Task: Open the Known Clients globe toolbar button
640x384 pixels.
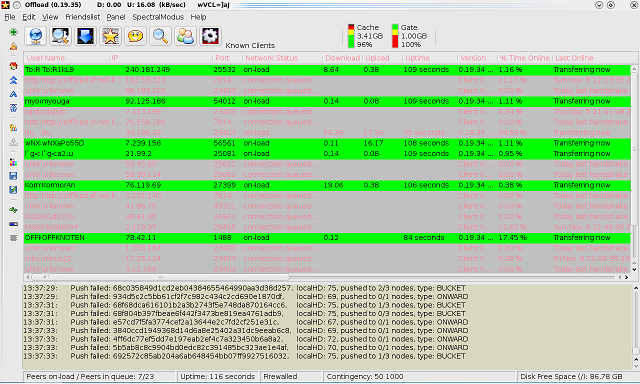Action: click(36, 36)
